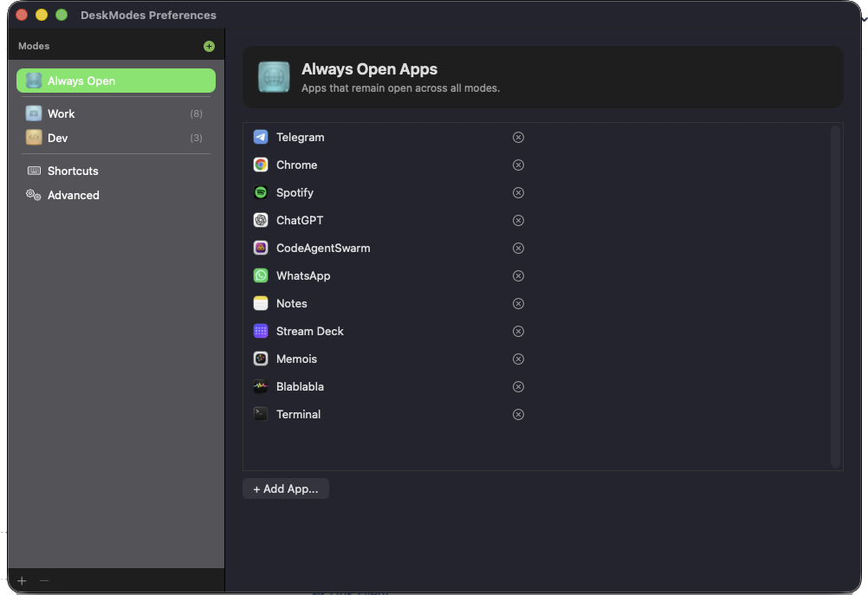Click the Spotify app icon
868x595 pixels.
point(261,192)
